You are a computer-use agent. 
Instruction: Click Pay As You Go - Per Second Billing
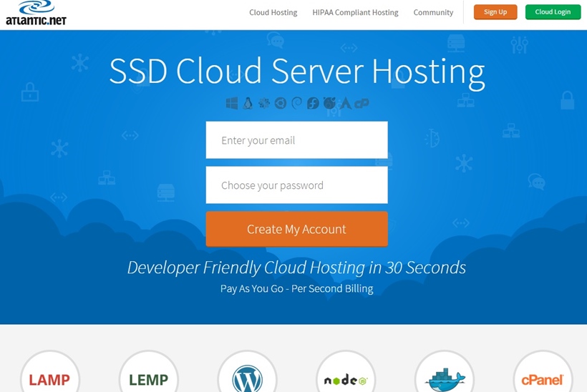pos(296,289)
